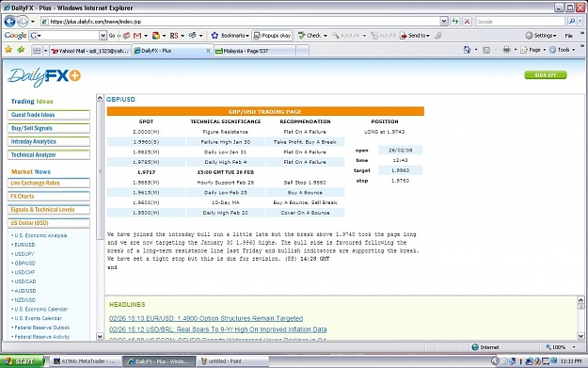
Task: Click the Start button on taskbar
Action: [22, 361]
